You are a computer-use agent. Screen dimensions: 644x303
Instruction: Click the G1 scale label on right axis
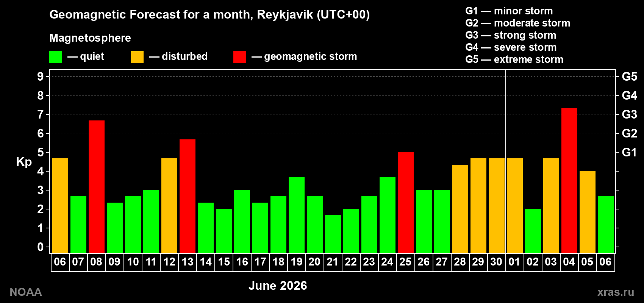click(630, 152)
